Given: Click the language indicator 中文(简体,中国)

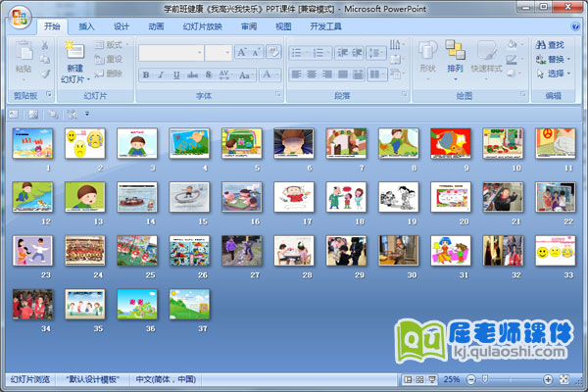Looking at the screenshot, I should click(167, 378).
